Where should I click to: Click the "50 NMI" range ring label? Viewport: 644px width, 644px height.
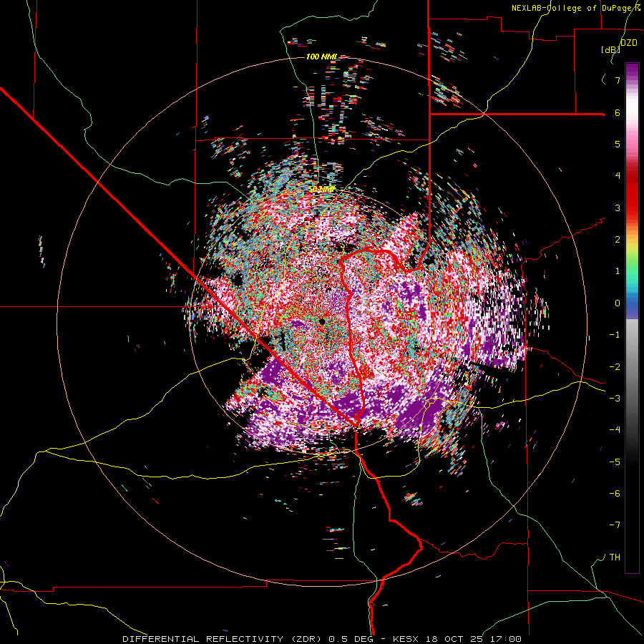click(x=321, y=190)
